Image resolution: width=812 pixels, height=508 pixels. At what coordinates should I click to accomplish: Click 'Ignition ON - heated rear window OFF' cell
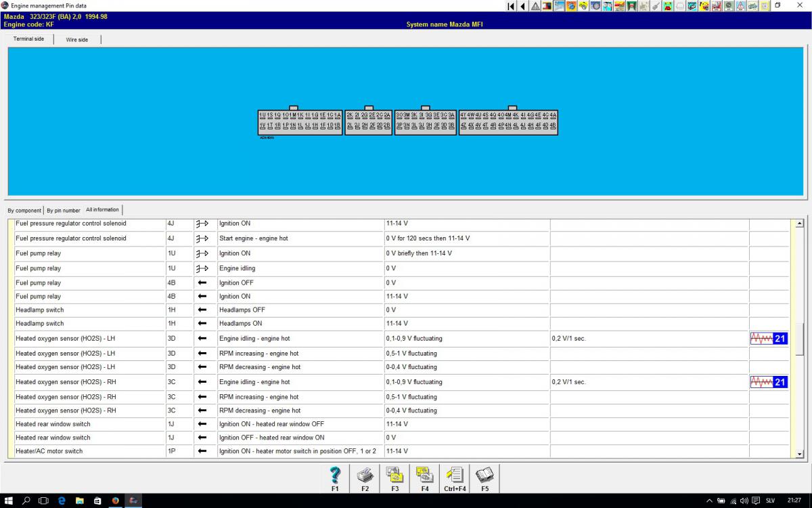click(x=300, y=424)
